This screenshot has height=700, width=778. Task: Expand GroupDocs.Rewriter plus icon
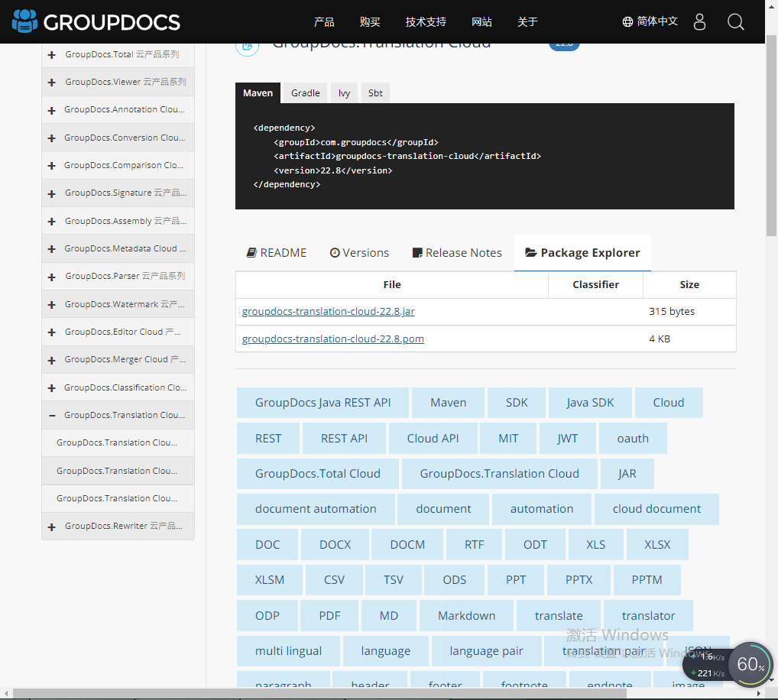(52, 527)
